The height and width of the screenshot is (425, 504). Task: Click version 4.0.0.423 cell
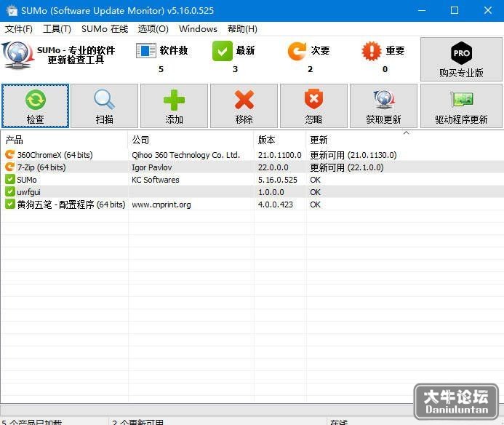click(275, 204)
